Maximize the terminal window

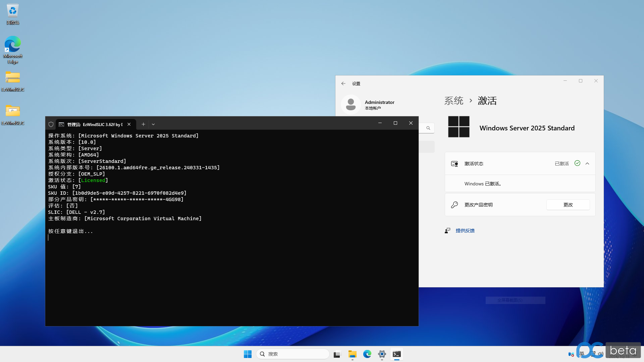pos(395,123)
